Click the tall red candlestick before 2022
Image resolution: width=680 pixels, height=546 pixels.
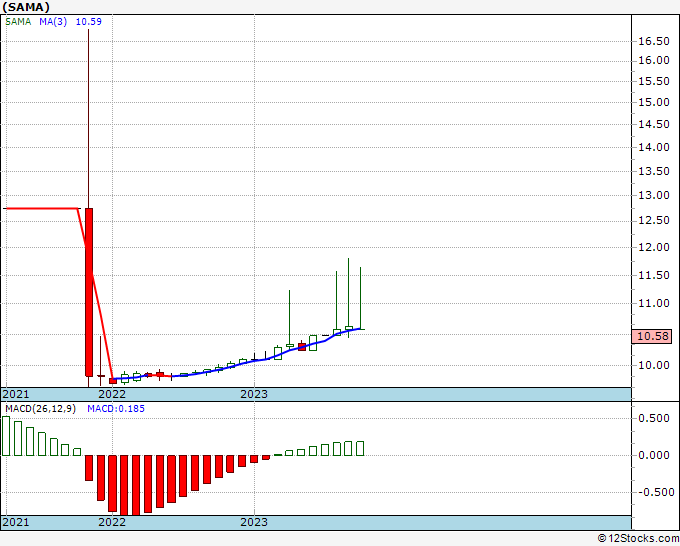click(x=89, y=292)
